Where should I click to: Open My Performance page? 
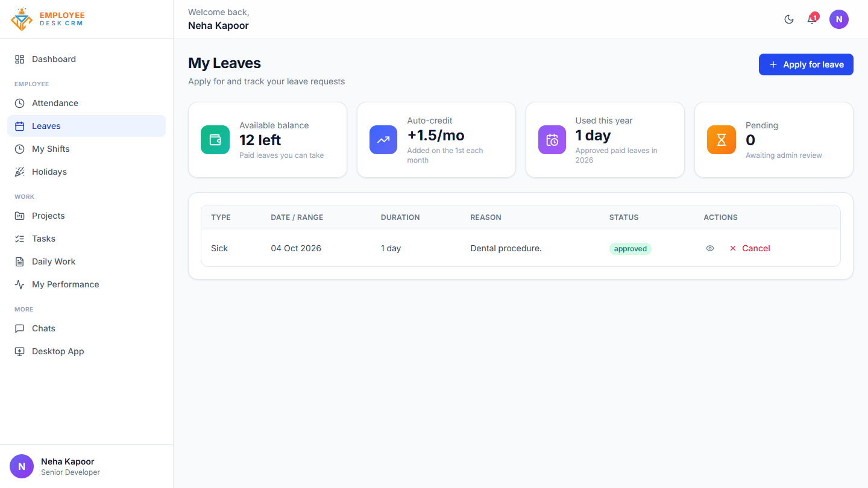86,284
